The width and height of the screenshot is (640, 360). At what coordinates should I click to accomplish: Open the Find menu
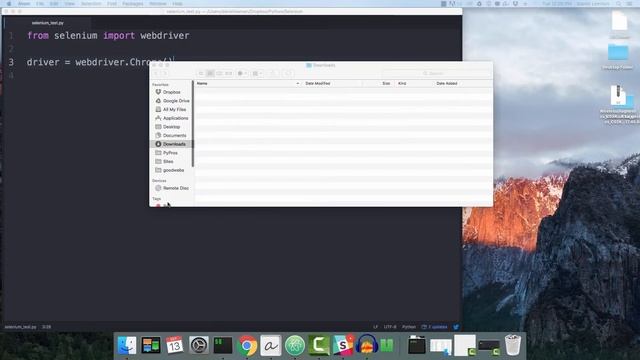[112, 4]
